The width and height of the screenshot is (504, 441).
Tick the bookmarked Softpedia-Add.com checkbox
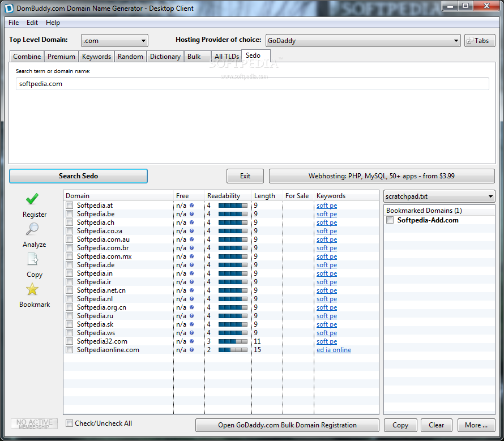[390, 220]
